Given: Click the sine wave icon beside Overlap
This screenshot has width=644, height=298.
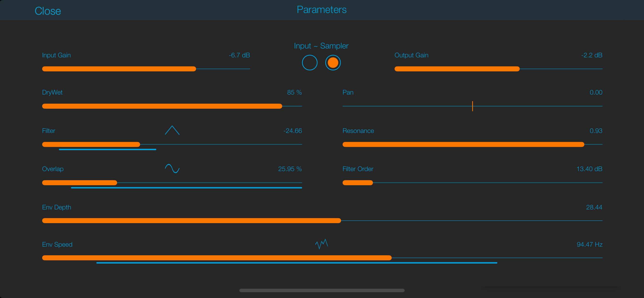Looking at the screenshot, I should point(172,168).
